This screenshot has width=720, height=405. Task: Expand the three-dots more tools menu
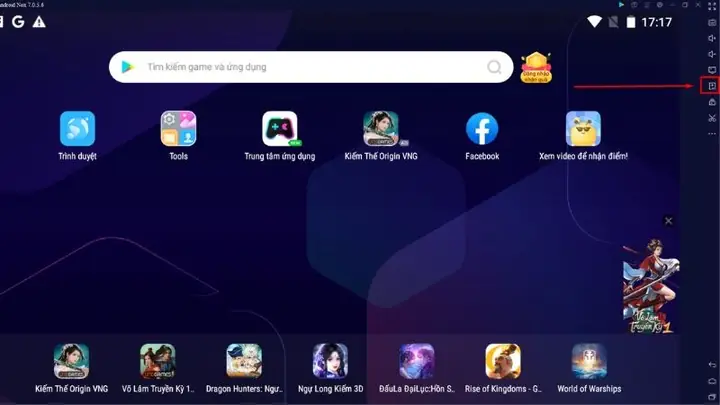pos(711,134)
